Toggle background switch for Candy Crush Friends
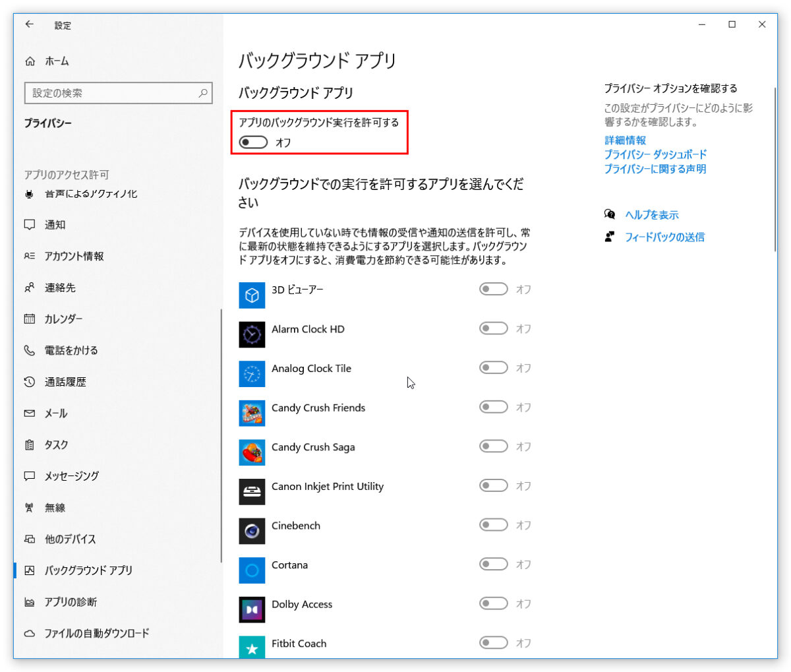Viewport: 791px width, 672px height. (494, 407)
